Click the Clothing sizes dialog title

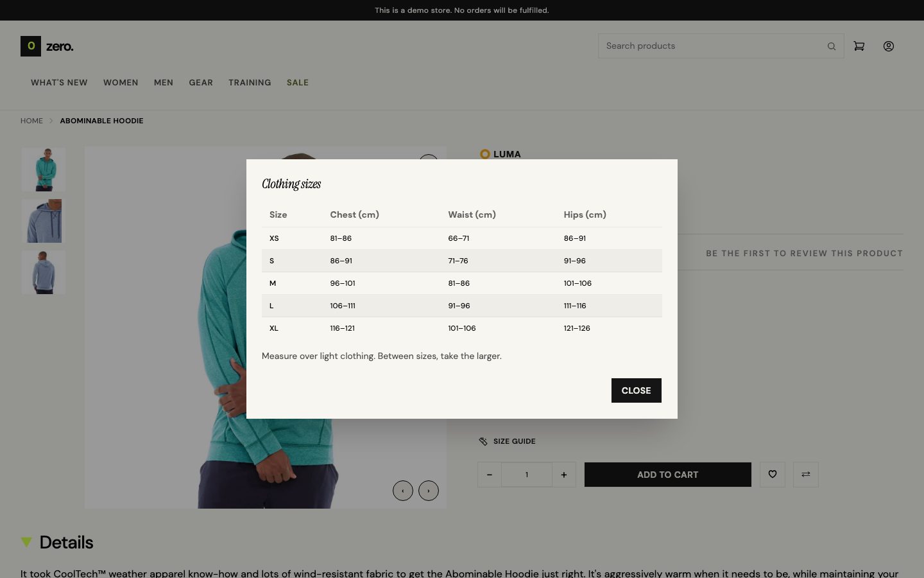click(291, 184)
